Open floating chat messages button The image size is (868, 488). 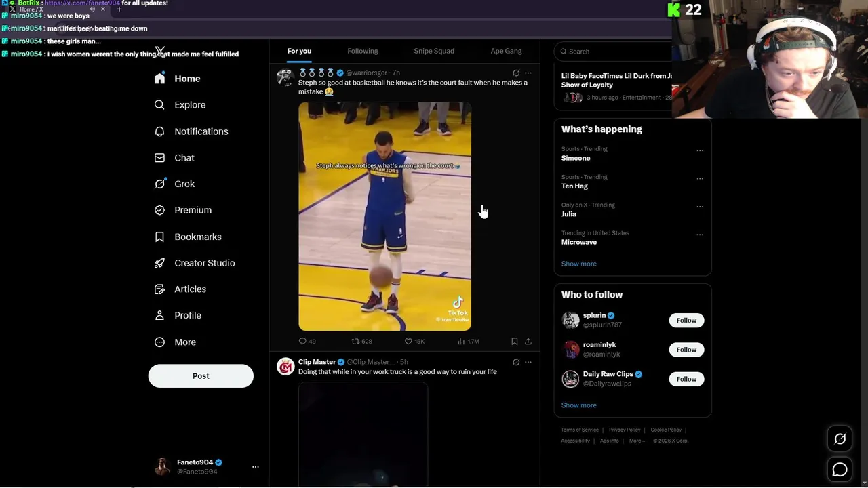click(x=840, y=469)
